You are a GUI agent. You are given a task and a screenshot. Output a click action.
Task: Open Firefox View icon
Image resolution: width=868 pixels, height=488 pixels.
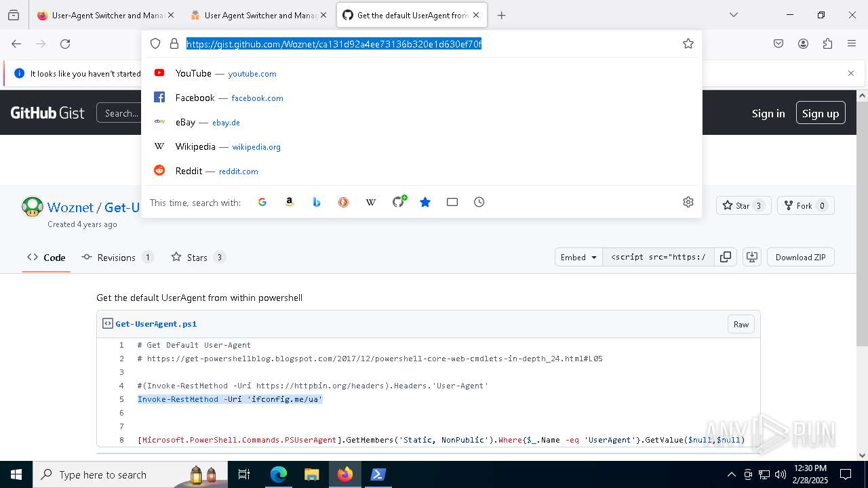click(x=14, y=15)
